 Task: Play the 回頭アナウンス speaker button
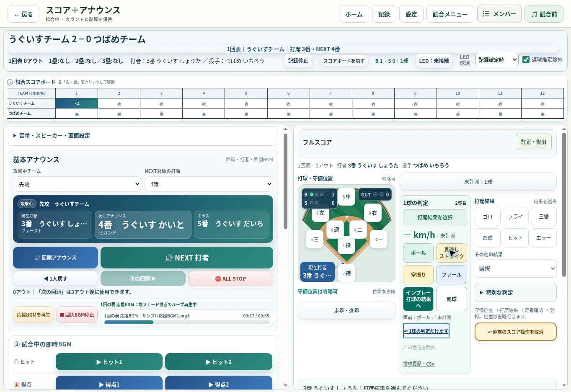[x=55, y=258]
